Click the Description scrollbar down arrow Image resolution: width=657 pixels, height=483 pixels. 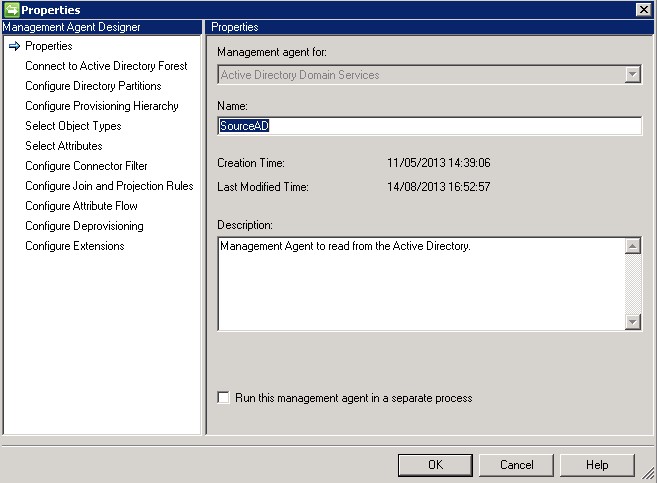coord(633,322)
